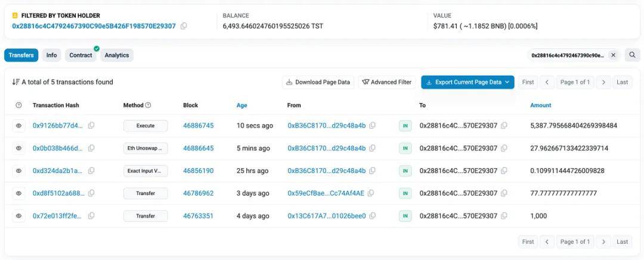
Task: Open the Advanced Filter options
Action: tap(386, 82)
